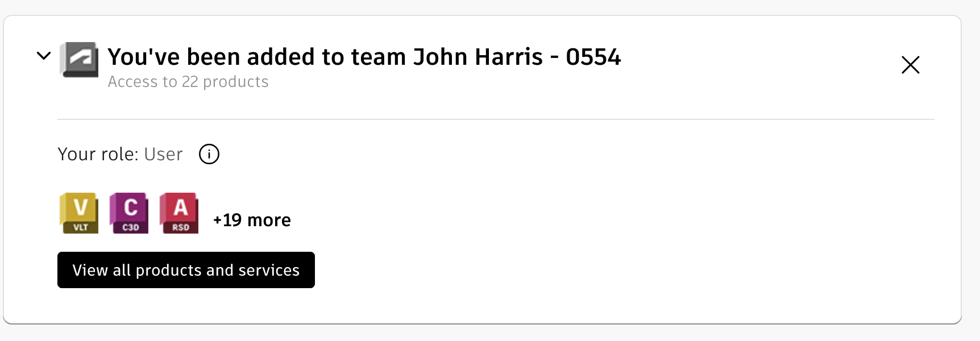The height and width of the screenshot is (341, 980).
Task: Click the Autodesk logo icon
Action: pyautogui.click(x=79, y=59)
